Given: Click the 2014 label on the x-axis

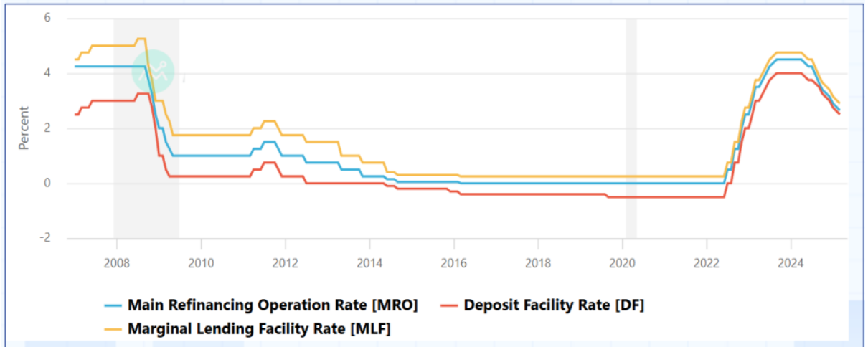Looking at the screenshot, I should coord(369,262).
